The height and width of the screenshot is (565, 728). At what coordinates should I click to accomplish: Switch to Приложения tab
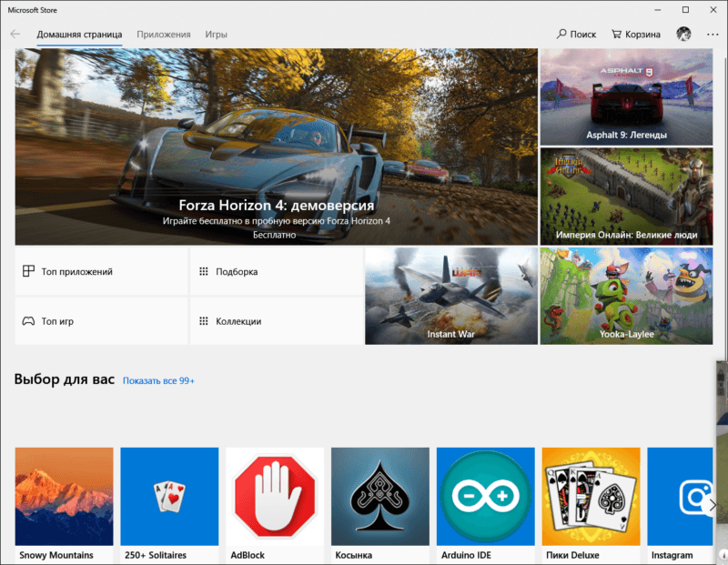point(164,35)
